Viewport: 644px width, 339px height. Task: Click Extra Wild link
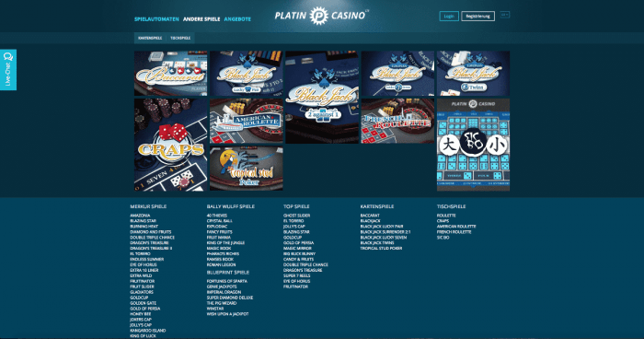click(141, 275)
